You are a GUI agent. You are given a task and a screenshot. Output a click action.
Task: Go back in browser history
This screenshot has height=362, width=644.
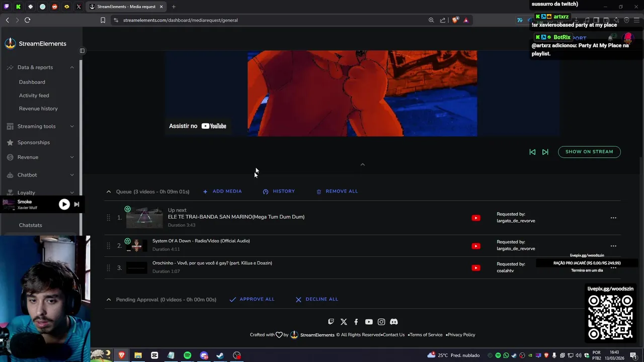click(8, 20)
